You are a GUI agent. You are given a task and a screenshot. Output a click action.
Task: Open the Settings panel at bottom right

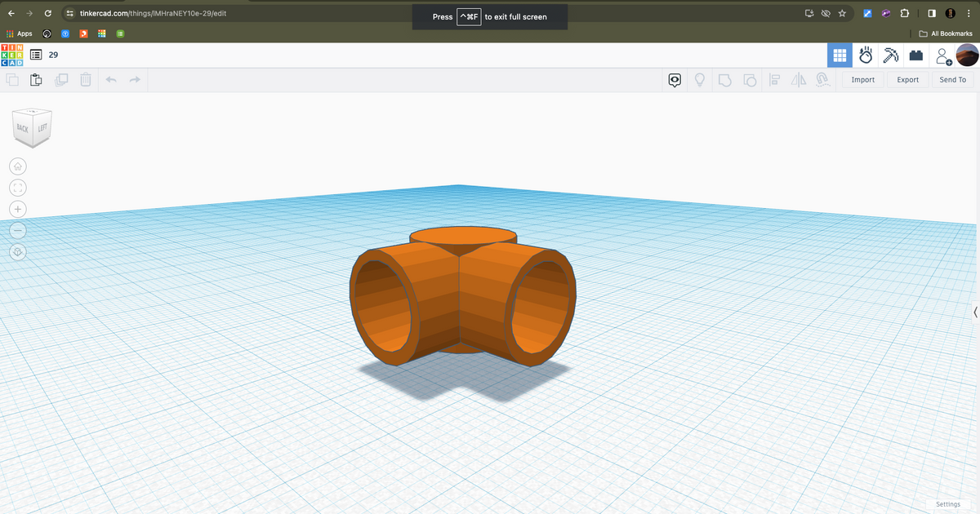tap(947, 504)
